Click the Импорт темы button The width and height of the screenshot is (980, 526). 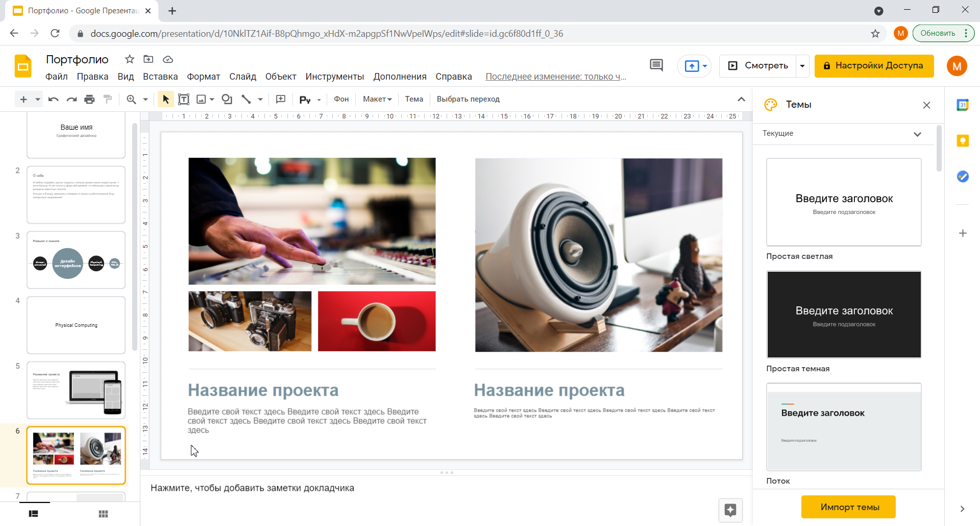click(x=848, y=507)
